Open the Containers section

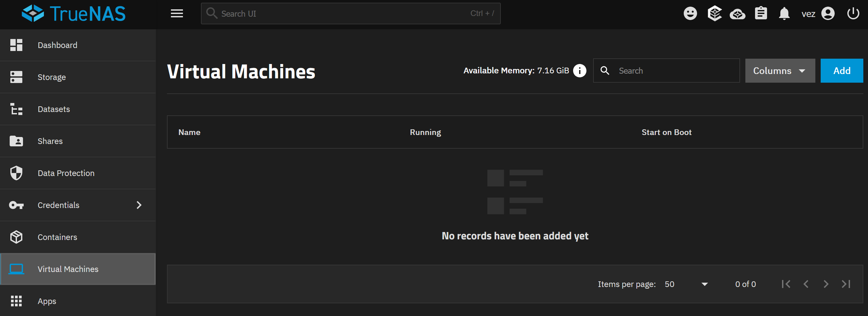pos(57,237)
